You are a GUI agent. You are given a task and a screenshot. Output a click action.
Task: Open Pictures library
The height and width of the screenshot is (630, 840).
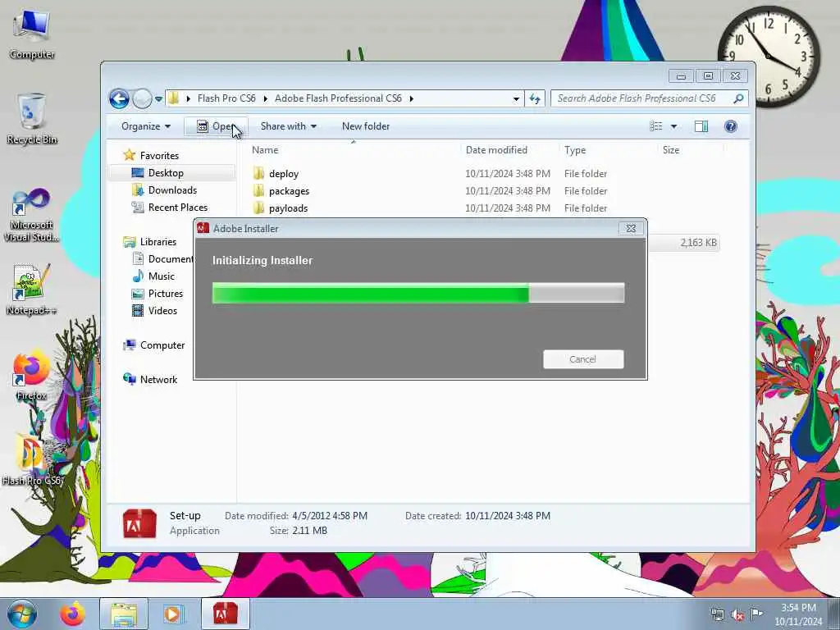166,293
